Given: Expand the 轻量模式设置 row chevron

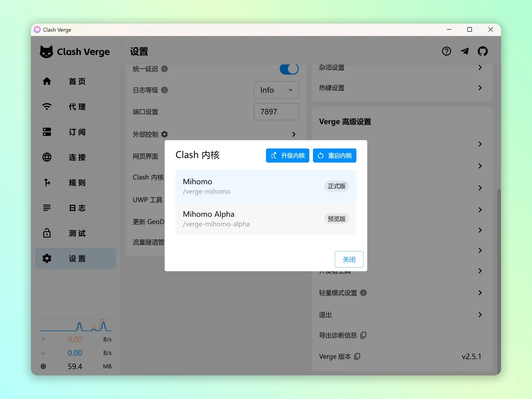Looking at the screenshot, I should coord(480,293).
